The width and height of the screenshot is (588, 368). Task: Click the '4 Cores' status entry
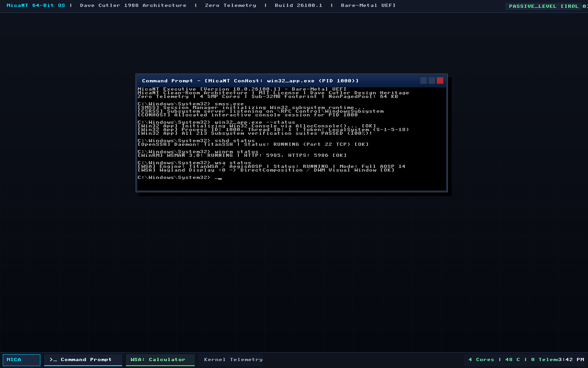(x=481, y=360)
